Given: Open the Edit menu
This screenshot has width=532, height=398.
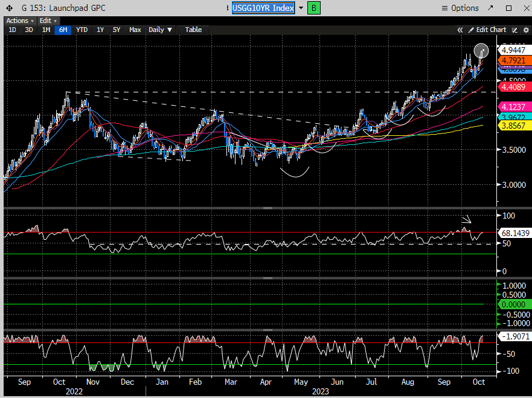Looking at the screenshot, I should pyautogui.click(x=48, y=21).
